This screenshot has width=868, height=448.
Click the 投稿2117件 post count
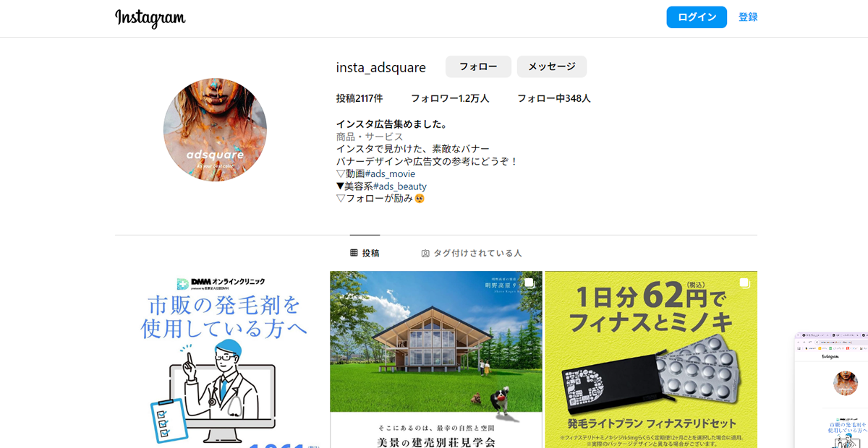click(359, 98)
